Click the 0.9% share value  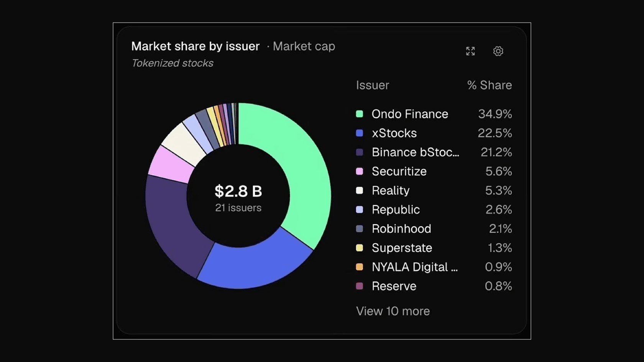[498, 267]
